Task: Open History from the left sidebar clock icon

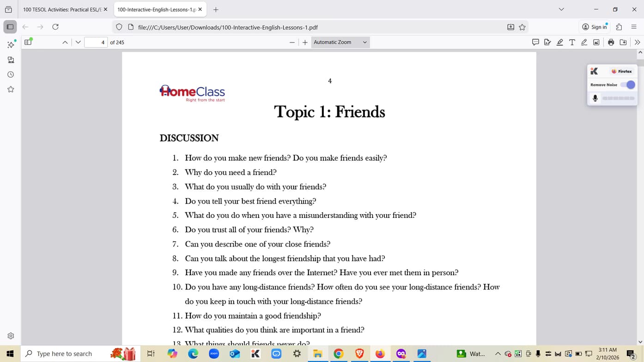Action: click(10, 74)
